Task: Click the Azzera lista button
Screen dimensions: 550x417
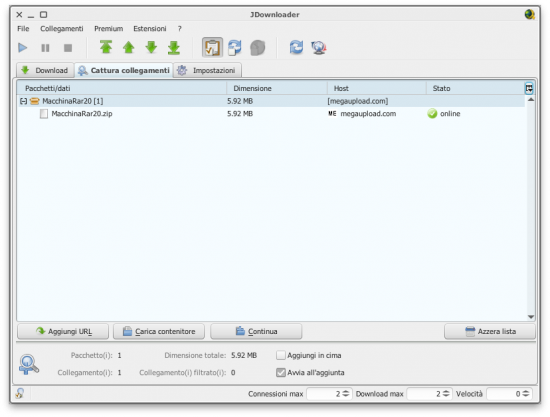Action: pos(490,331)
